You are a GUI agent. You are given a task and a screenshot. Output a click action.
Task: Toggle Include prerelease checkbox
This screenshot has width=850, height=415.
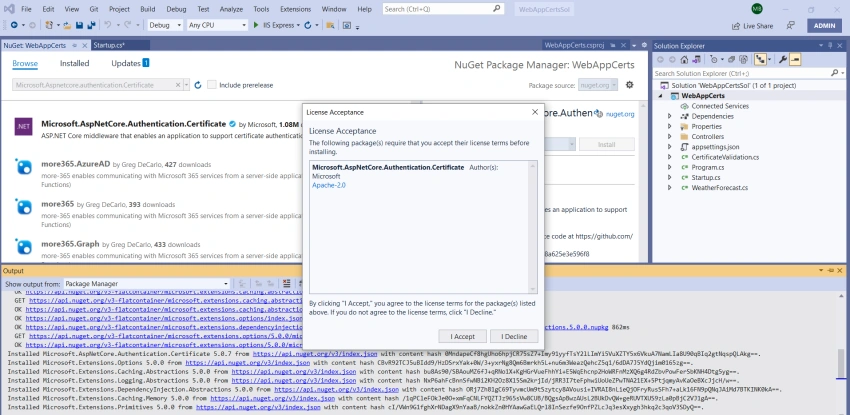[x=212, y=85]
